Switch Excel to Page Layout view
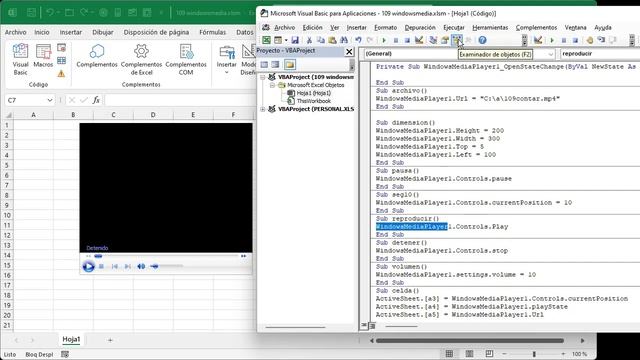 (469, 353)
